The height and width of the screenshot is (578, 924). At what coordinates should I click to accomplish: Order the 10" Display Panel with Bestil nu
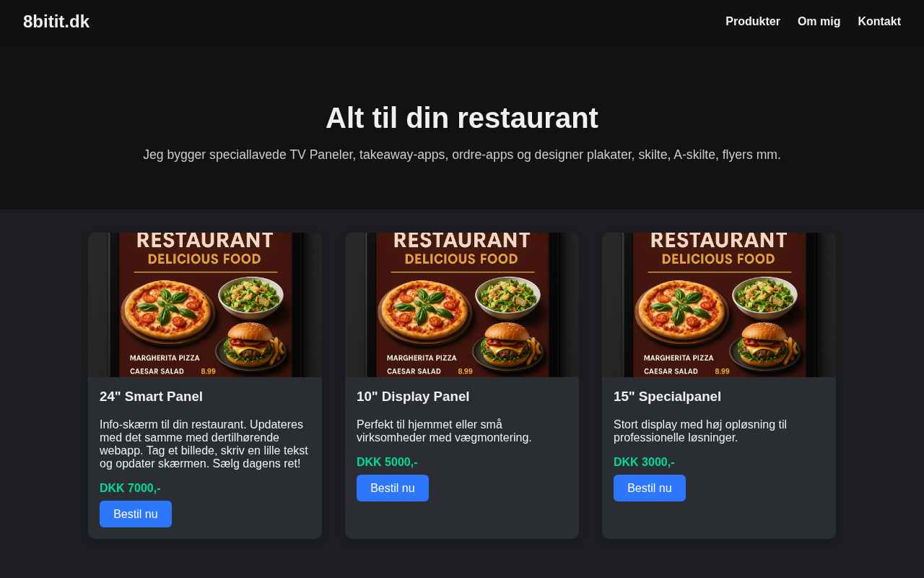click(x=393, y=488)
